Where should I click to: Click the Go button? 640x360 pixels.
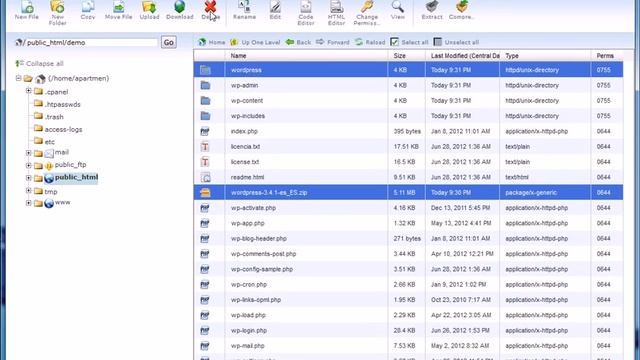(169, 42)
